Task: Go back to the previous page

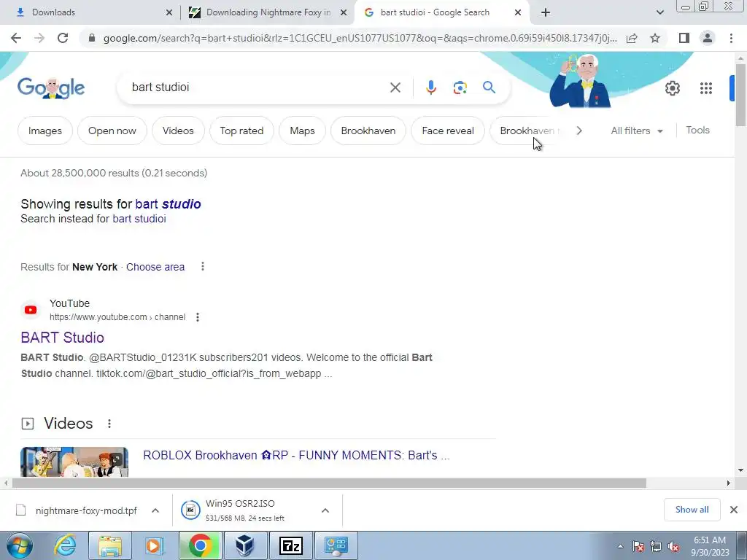Action: pos(16,38)
